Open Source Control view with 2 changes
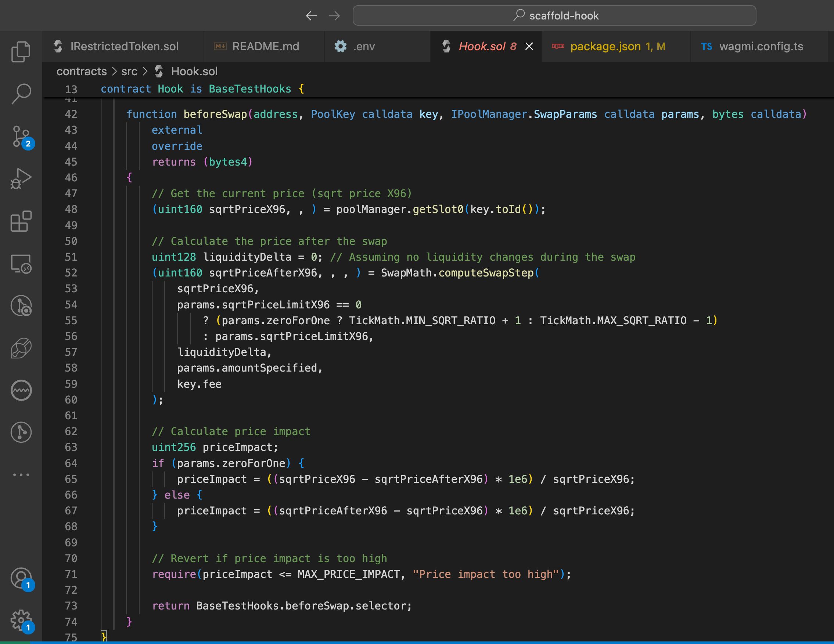The height and width of the screenshot is (644, 834). click(x=22, y=137)
